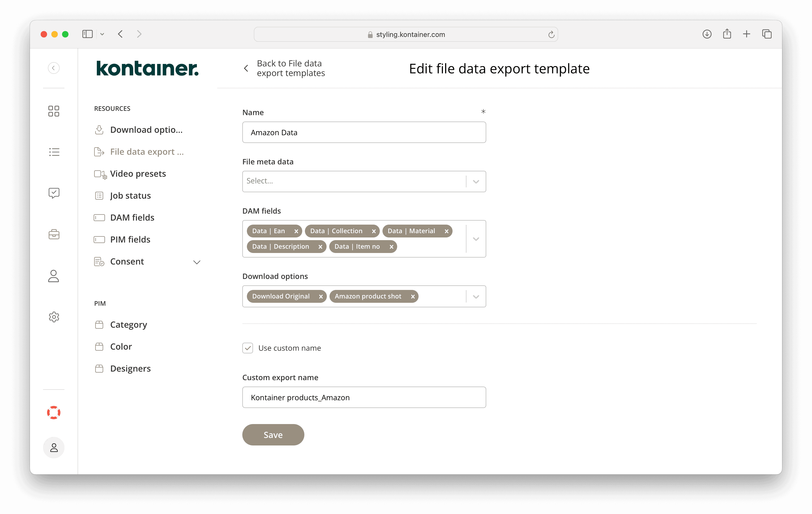Click the briefcase icon in the sidebar
Viewport: 812px width, 514px height.
[x=53, y=234]
